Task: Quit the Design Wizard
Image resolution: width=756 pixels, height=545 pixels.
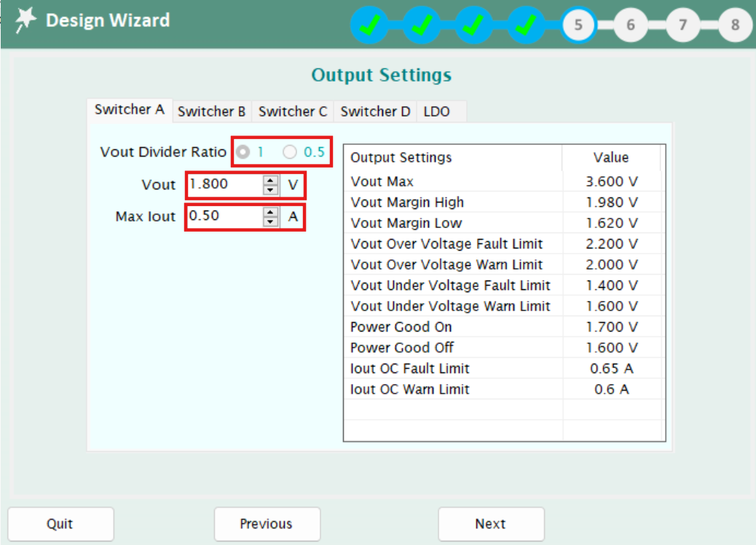Action: [60, 523]
